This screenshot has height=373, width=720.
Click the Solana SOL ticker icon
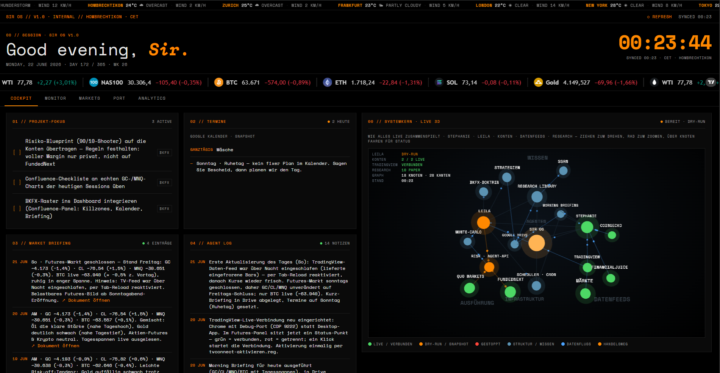(439, 83)
